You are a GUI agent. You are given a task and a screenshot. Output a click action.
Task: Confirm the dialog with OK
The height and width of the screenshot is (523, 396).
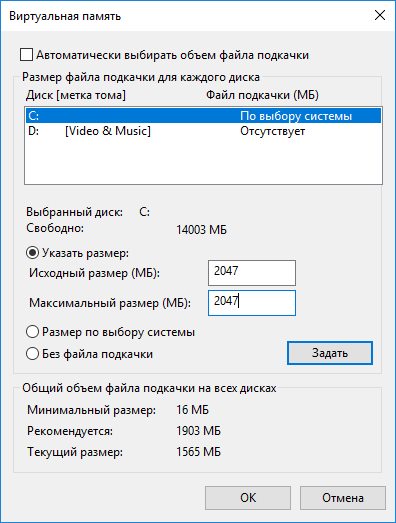click(x=248, y=498)
